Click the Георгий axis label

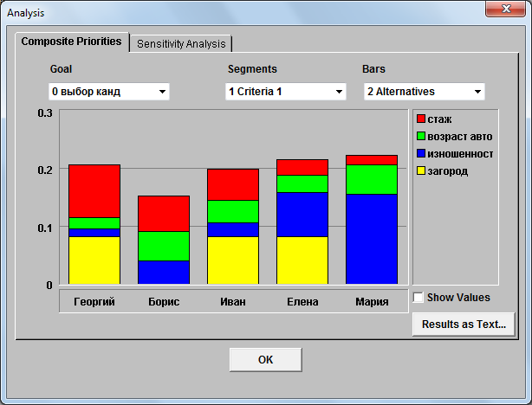(94, 302)
